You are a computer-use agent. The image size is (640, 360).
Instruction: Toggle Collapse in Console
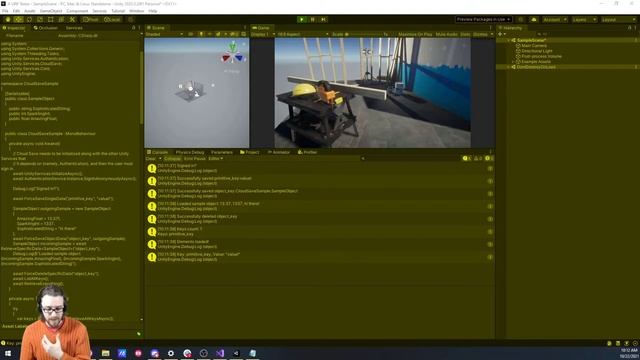pyautogui.click(x=173, y=158)
